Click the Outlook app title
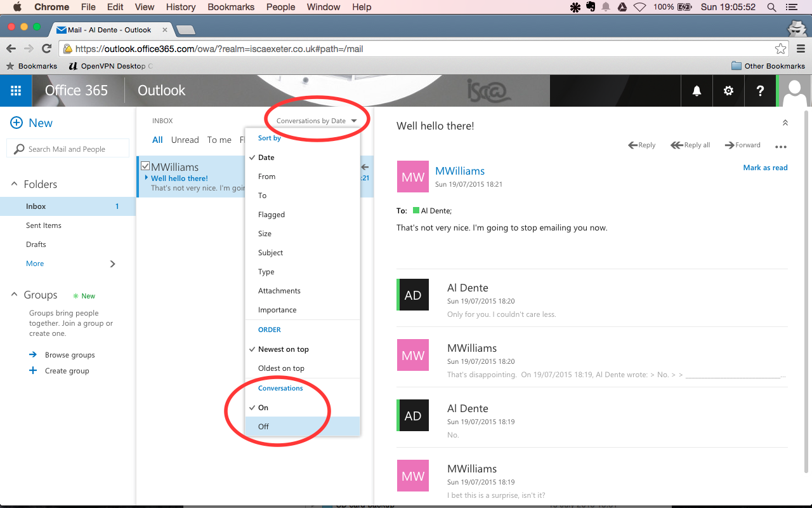Viewport: 812px width, 508px height. [x=161, y=91]
